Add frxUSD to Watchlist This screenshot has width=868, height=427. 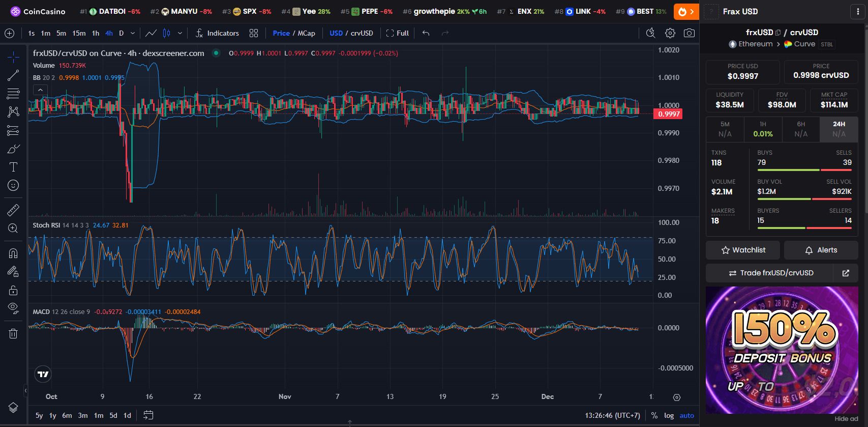(x=743, y=250)
